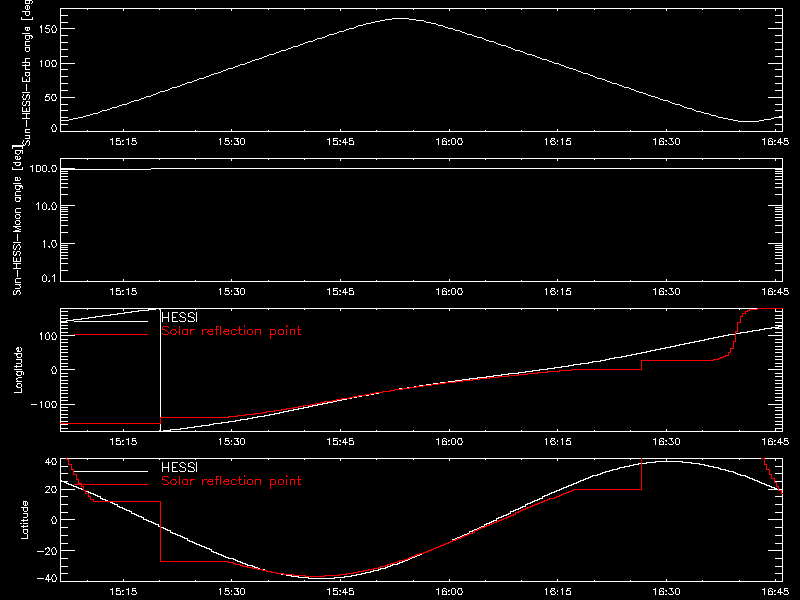Click the Sun-HESSI-Moon angle axis title
The width and height of the screenshot is (800, 600).
coord(17,220)
